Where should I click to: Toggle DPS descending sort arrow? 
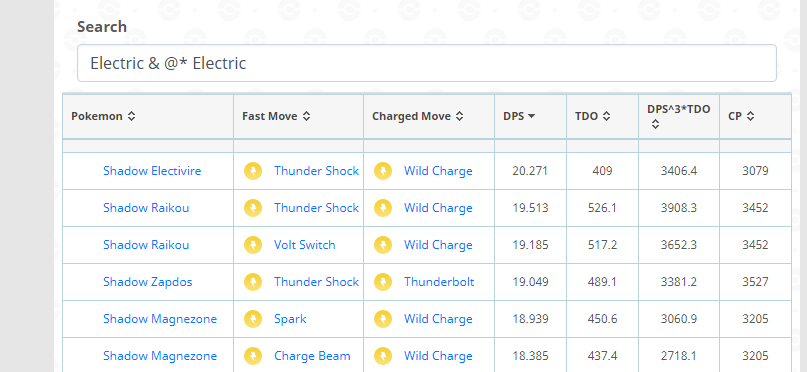pos(532,116)
